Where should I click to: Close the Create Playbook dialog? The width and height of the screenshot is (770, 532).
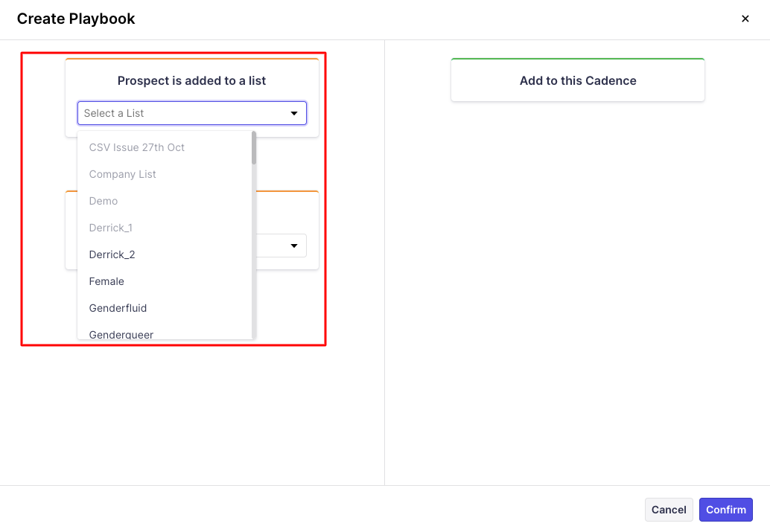(745, 19)
